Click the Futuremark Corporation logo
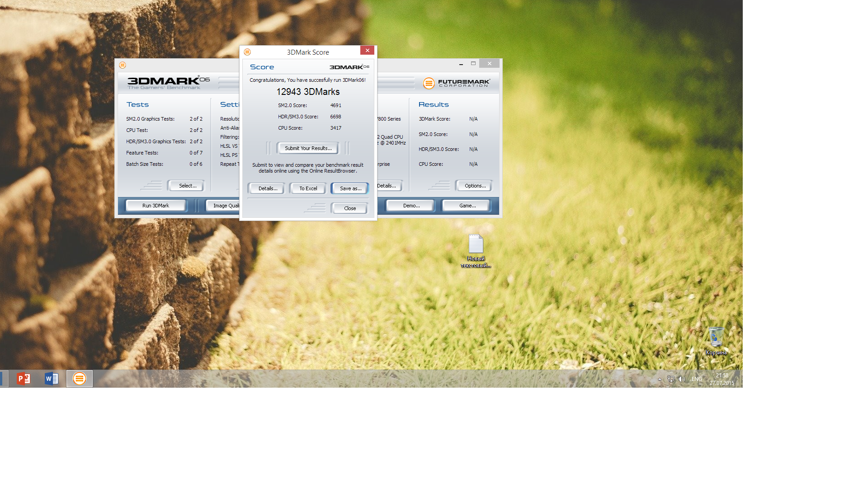This screenshot has height=488, width=868. click(x=456, y=83)
